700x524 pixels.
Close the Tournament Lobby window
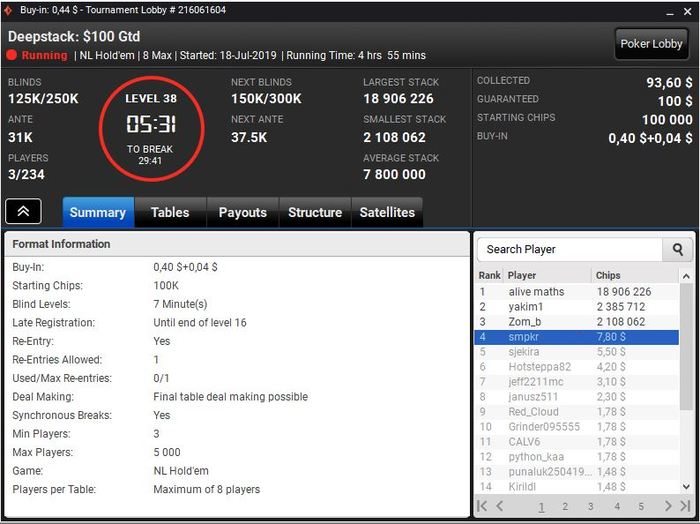688,12
